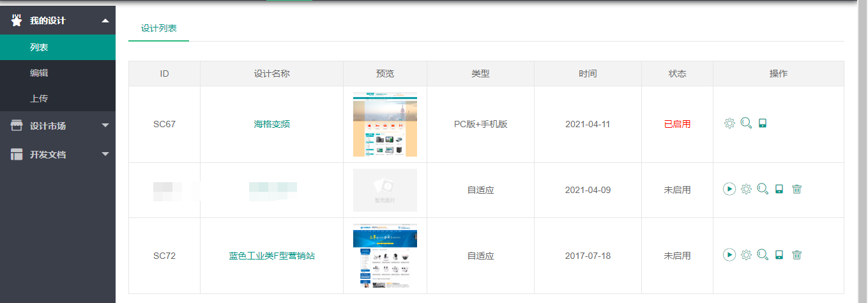Click the 海格变频 preview thumbnail
Screen dimensions: 868x303
point(385,124)
